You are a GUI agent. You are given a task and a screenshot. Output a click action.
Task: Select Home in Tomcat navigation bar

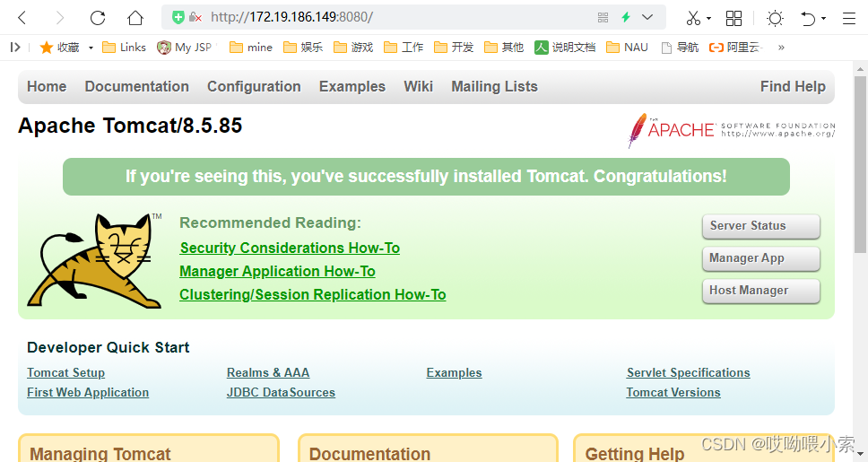47,86
